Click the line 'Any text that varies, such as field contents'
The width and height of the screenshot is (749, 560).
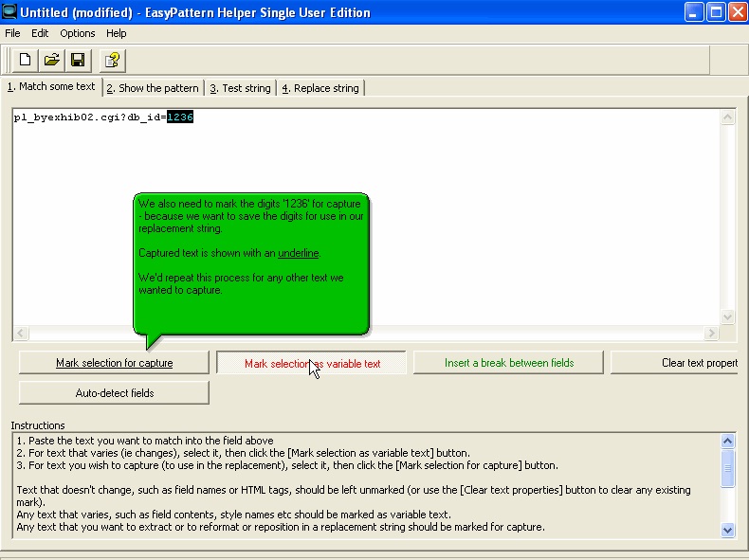(x=233, y=515)
